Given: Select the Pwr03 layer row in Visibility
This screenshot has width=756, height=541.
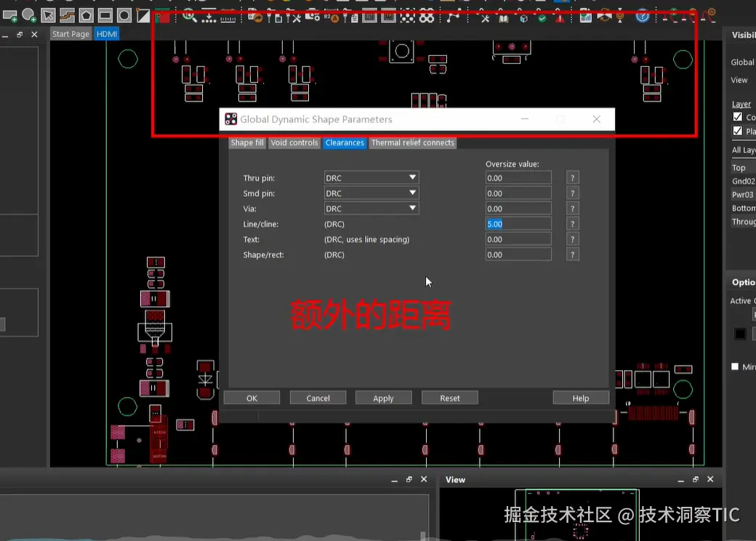Looking at the screenshot, I should point(742,194).
